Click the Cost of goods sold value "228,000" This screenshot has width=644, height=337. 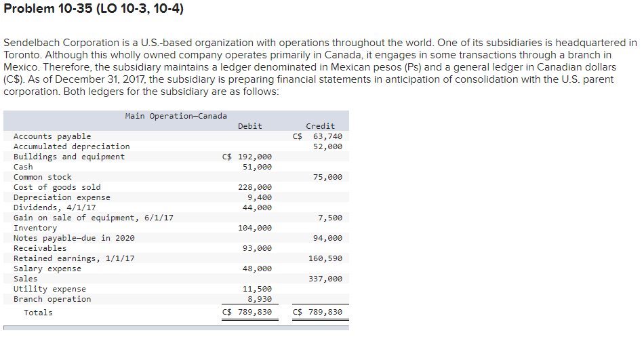pos(255,187)
